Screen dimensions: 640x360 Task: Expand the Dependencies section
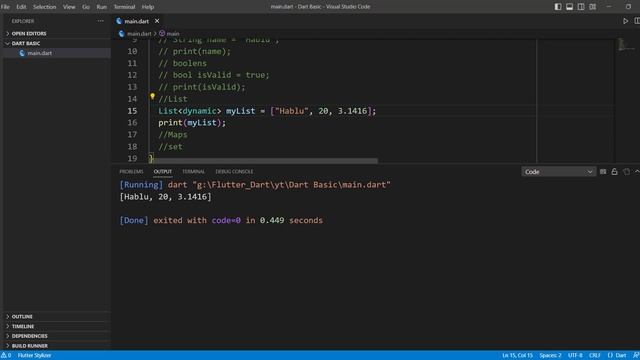click(57, 336)
